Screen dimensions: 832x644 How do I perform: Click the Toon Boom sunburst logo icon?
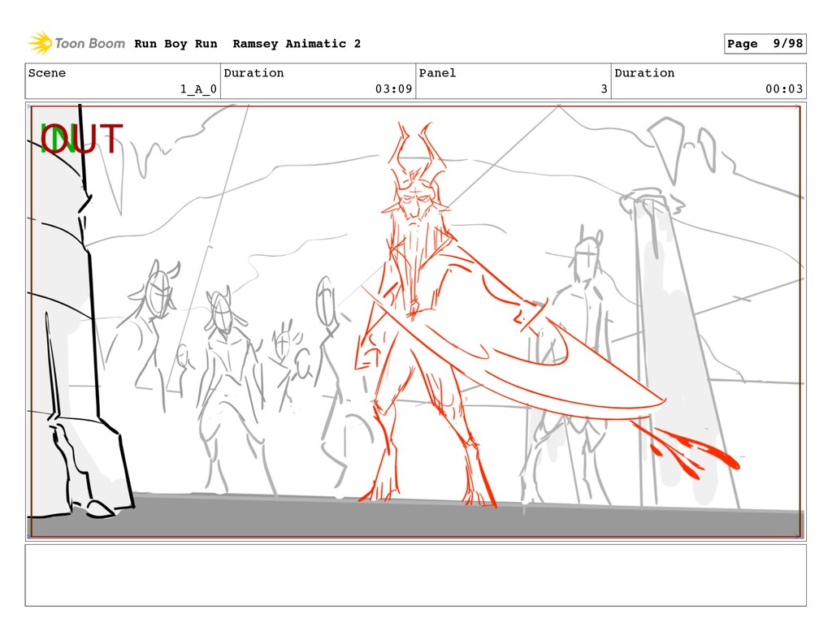pyautogui.click(x=40, y=44)
